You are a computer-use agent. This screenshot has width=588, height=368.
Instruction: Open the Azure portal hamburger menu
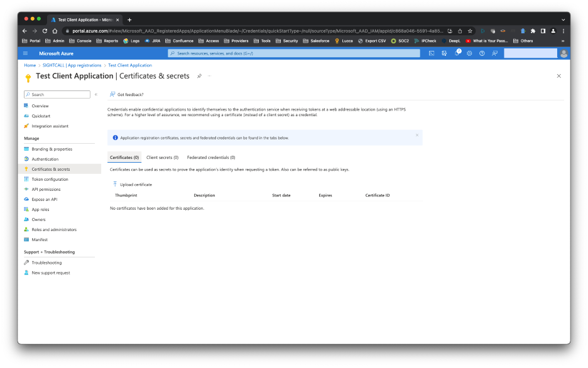26,53
